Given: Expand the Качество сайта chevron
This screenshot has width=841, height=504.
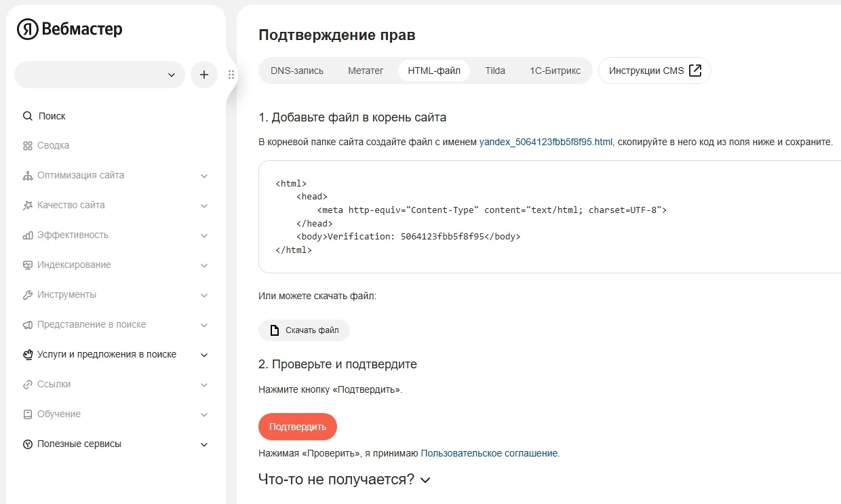Looking at the screenshot, I should (x=204, y=206).
